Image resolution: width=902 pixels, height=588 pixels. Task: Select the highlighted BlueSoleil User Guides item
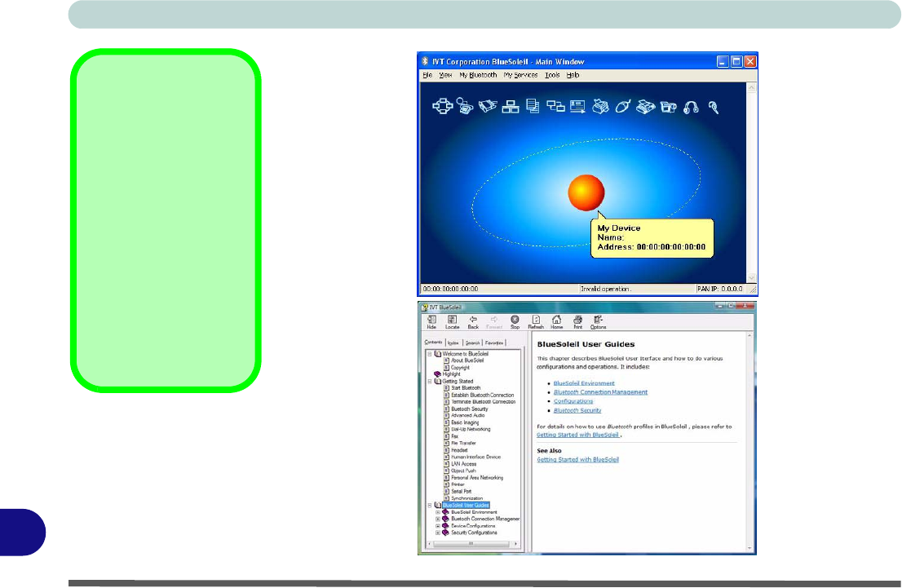466,505
